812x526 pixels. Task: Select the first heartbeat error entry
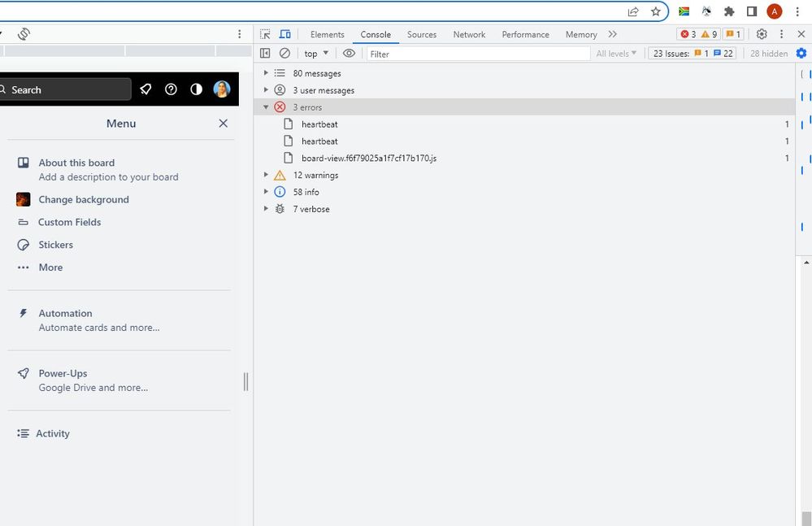[x=524, y=124]
